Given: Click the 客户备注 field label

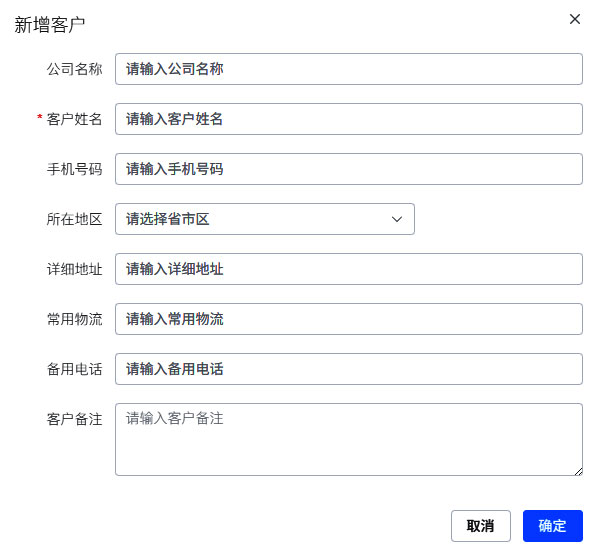Looking at the screenshot, I should click(74, 419).
